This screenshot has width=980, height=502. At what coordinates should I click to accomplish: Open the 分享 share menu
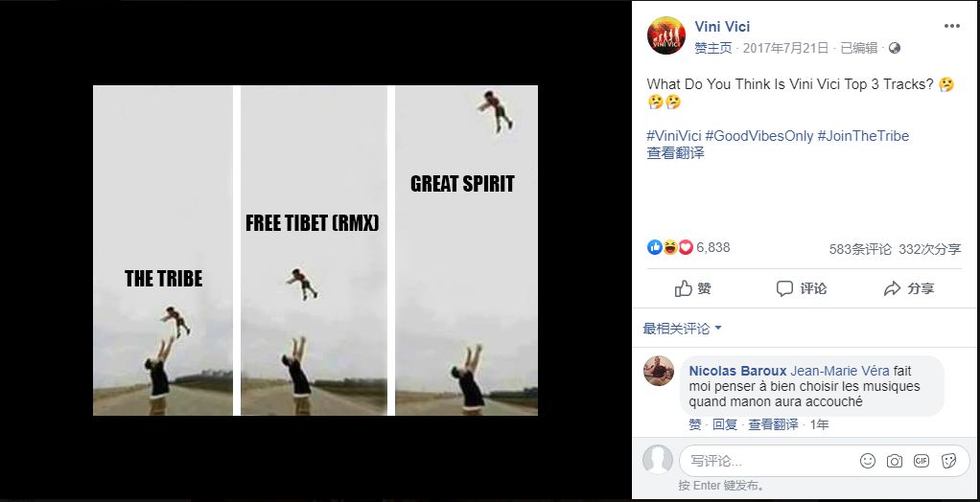(x=909, y=288)
